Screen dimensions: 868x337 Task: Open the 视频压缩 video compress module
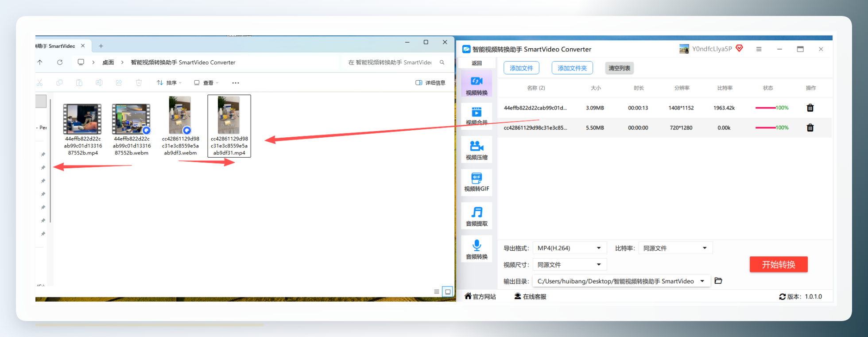477,150
